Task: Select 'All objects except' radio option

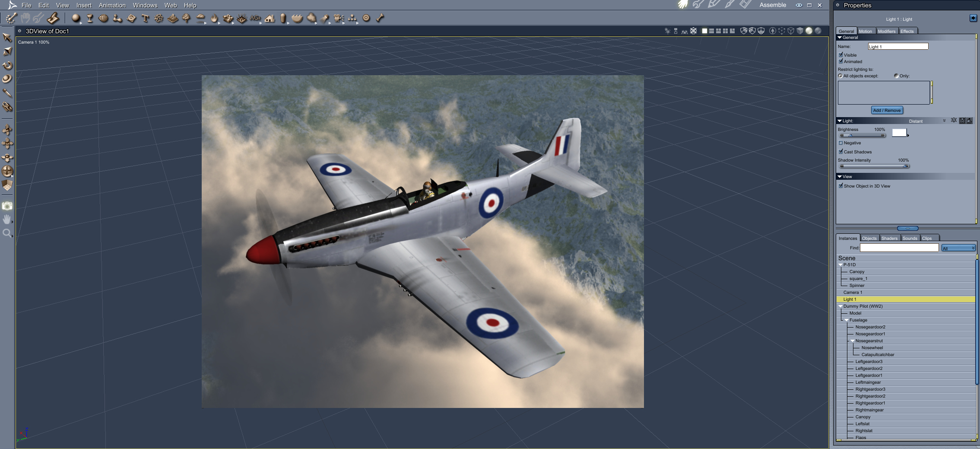Action: point(840,76)
